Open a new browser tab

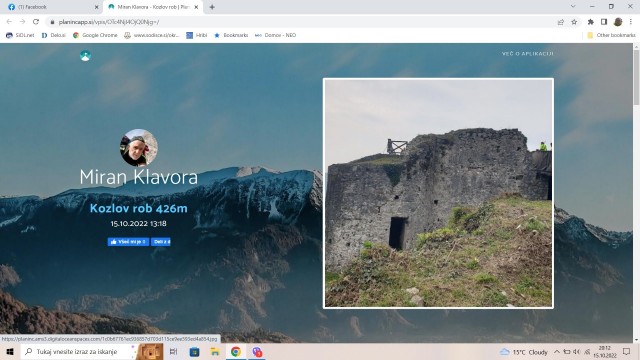point(212,7)
